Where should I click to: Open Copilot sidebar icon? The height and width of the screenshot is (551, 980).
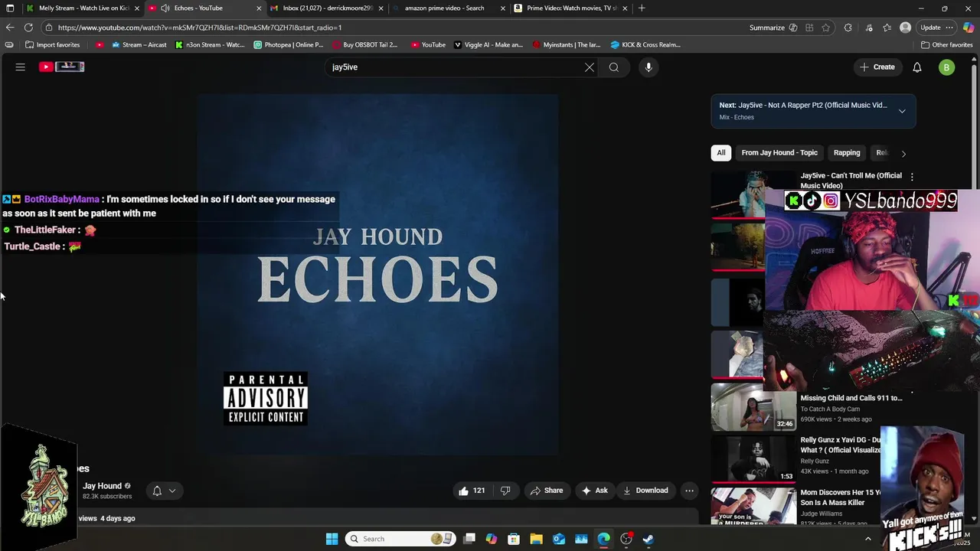click(x=969, y=28)
